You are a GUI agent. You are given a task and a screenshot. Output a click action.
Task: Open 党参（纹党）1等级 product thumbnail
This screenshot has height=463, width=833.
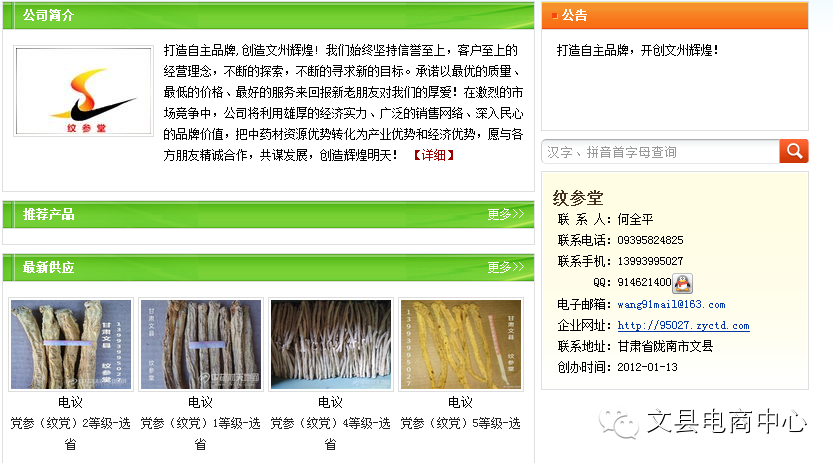pos(201,345)
